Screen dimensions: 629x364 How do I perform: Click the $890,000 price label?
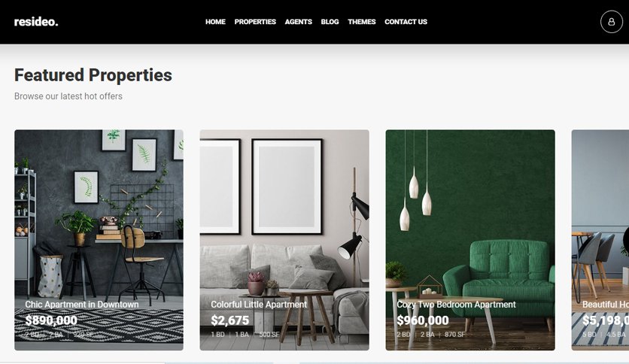51,320
